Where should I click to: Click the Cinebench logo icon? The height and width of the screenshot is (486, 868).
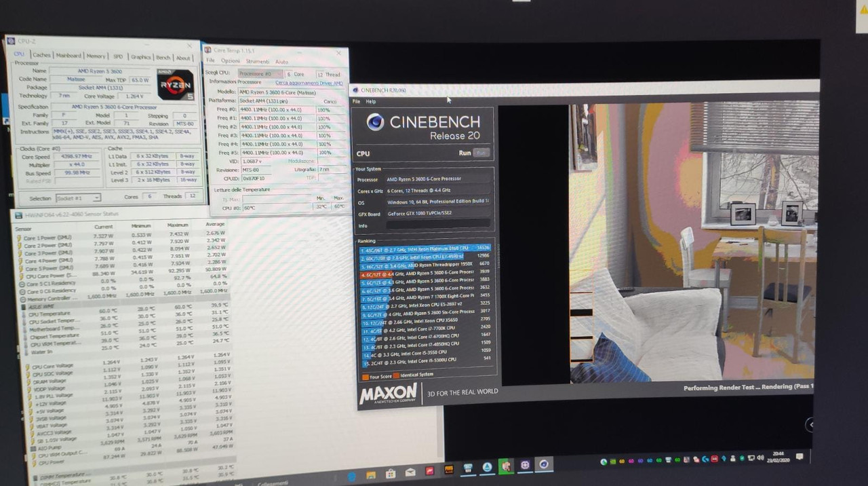(375, 121)
